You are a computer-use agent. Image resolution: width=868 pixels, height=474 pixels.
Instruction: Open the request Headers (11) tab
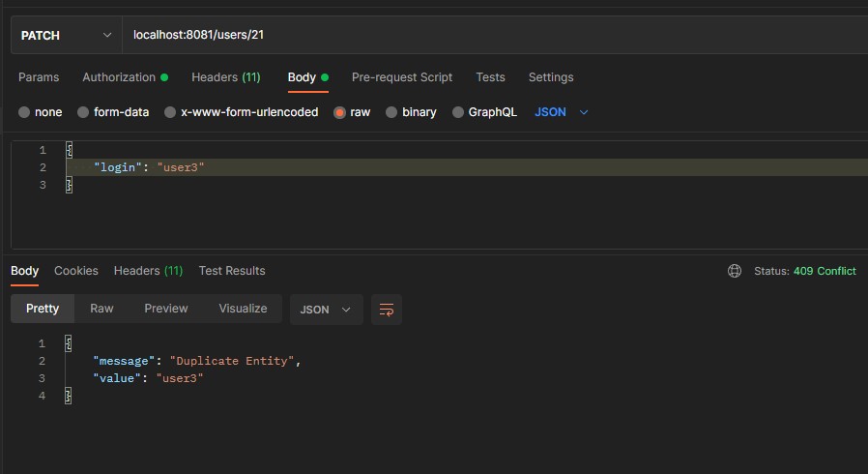(x=226, y=77)
